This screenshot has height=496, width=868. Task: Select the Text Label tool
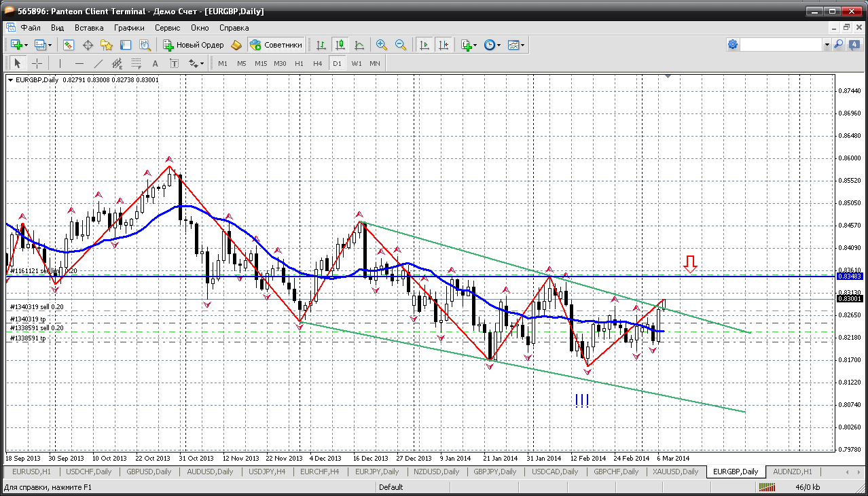tap(174, 63)
